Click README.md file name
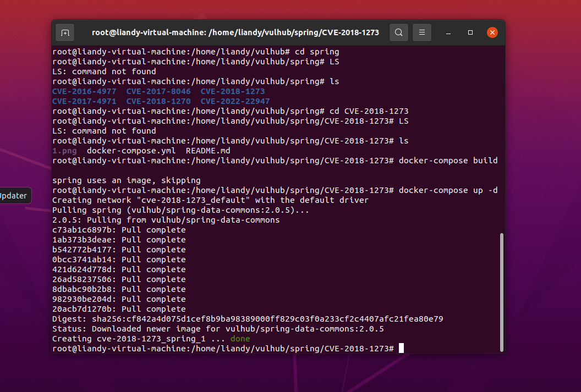 click(x=208, y=151)
